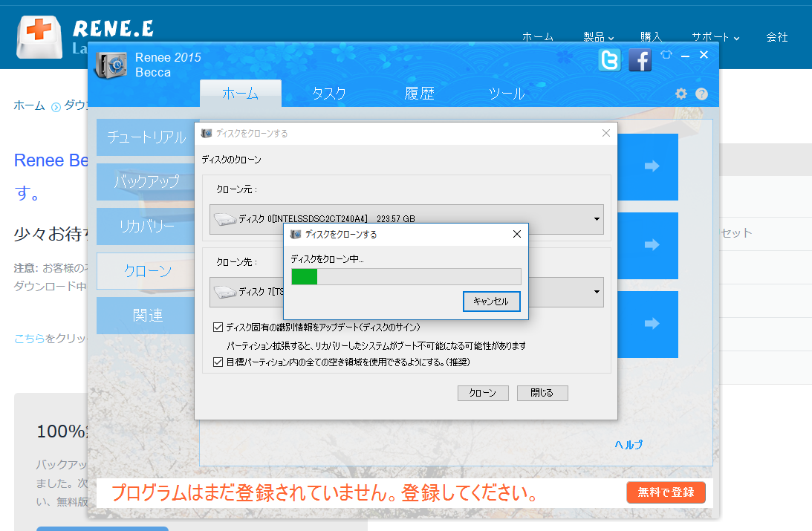Click the 無料で登録 button

pos(666,492)
